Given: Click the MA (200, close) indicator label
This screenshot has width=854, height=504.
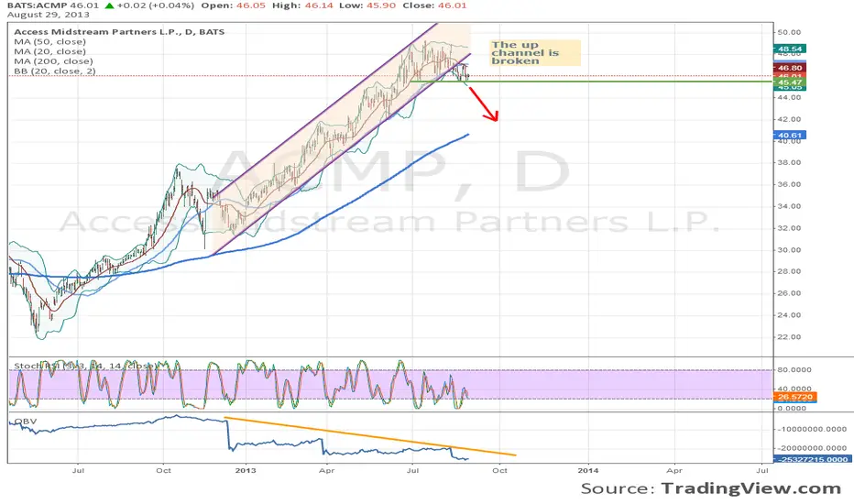Looking at the screenshot, I should (x=53, y=61).
